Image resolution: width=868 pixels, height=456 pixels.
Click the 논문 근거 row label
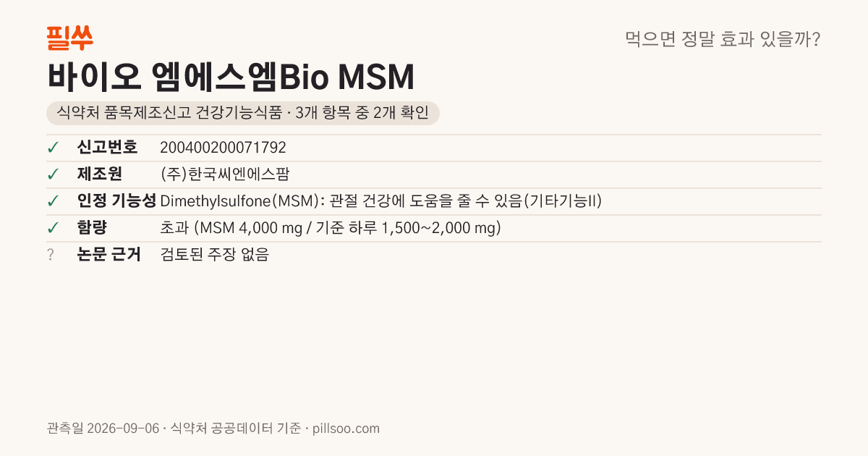(109, 255)
